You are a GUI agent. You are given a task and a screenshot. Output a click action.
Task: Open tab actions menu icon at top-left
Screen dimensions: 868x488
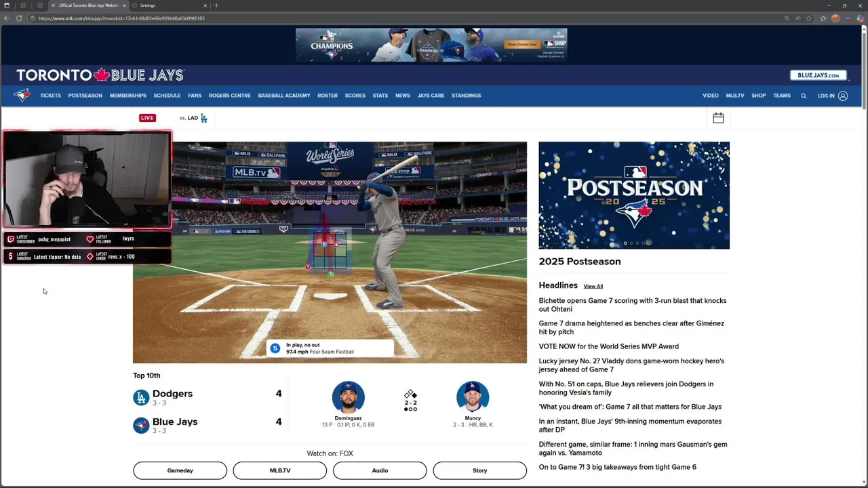point(7,5)
